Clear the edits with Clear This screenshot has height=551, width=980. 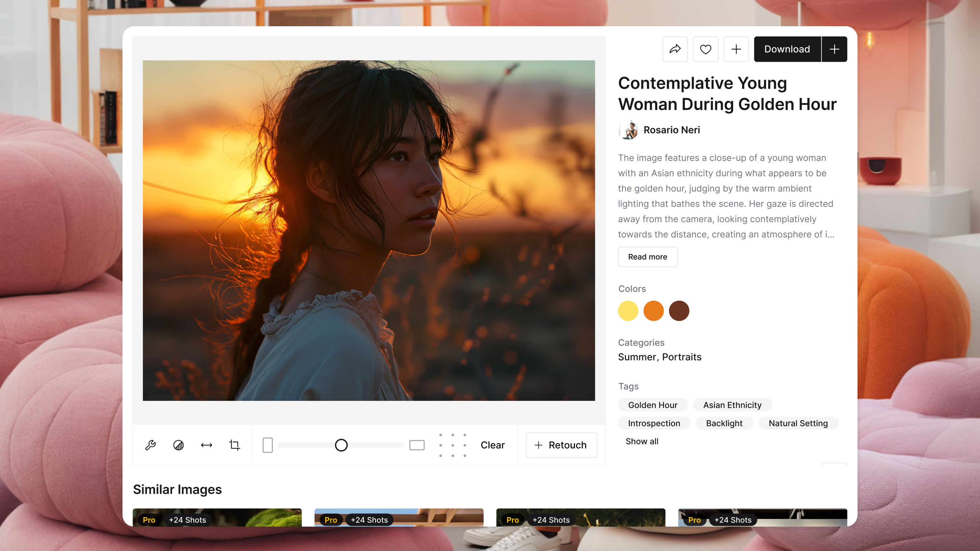click(x=492, y=445)
